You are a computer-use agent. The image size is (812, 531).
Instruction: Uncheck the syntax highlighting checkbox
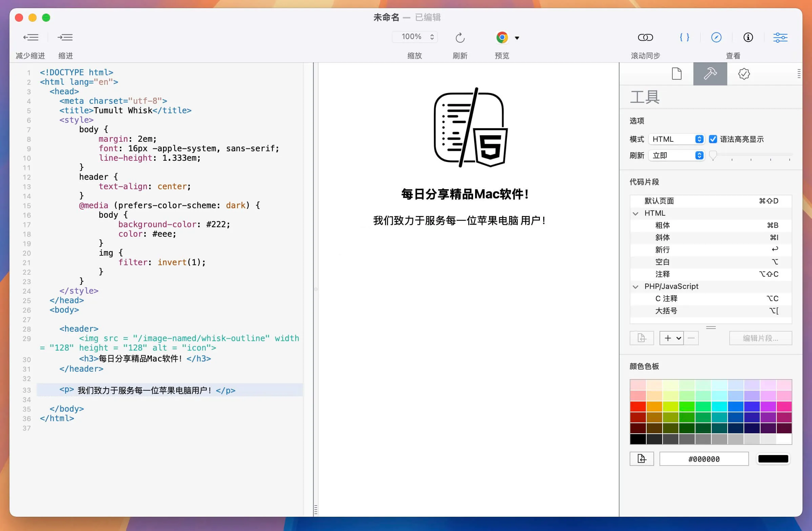point(713,139)
